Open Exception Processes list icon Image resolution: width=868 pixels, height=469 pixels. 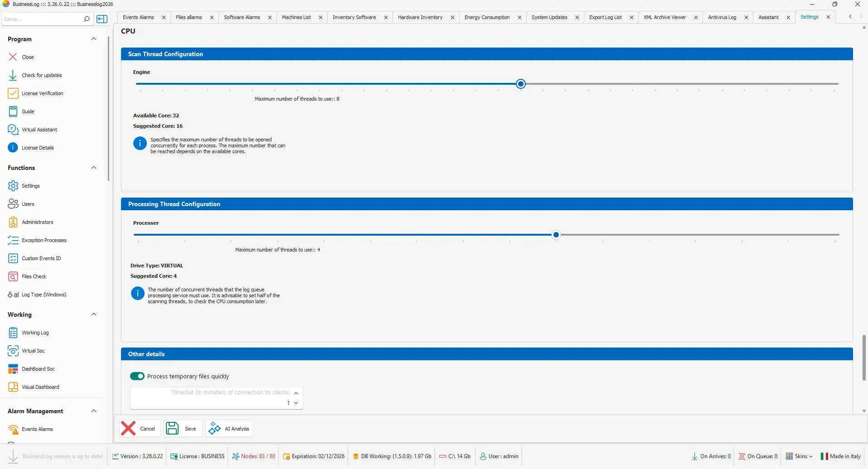click(13, 240)
